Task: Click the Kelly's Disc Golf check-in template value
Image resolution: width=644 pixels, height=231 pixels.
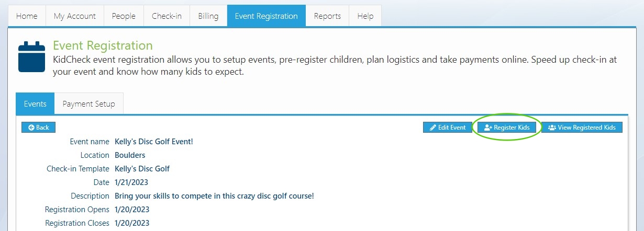Action: pos(142,169)
